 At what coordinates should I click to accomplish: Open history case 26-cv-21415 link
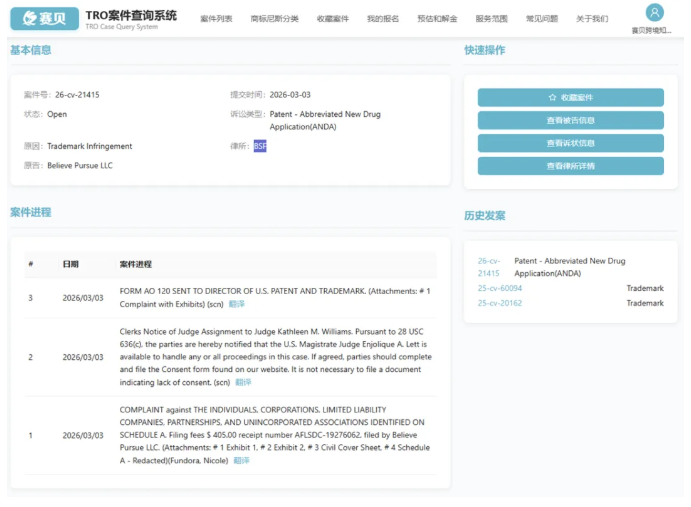click(x=489, y=267)
